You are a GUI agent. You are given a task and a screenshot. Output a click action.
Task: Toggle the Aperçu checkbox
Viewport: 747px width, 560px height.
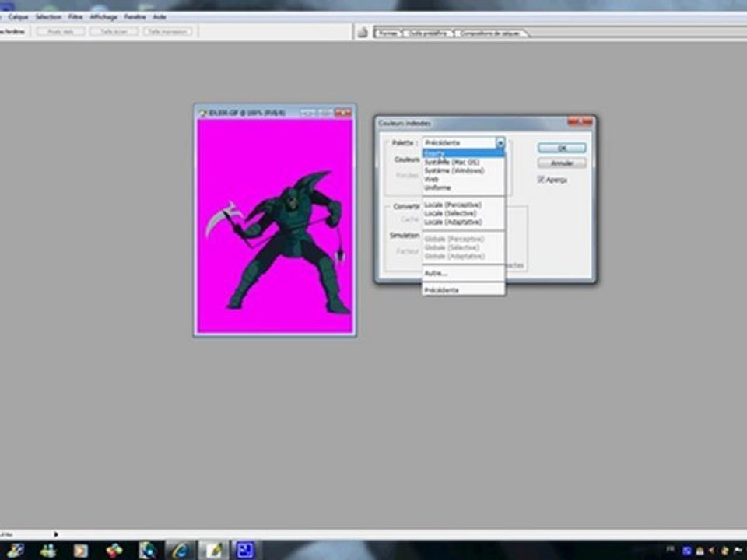pyautogui.click(x=541, y=180)
